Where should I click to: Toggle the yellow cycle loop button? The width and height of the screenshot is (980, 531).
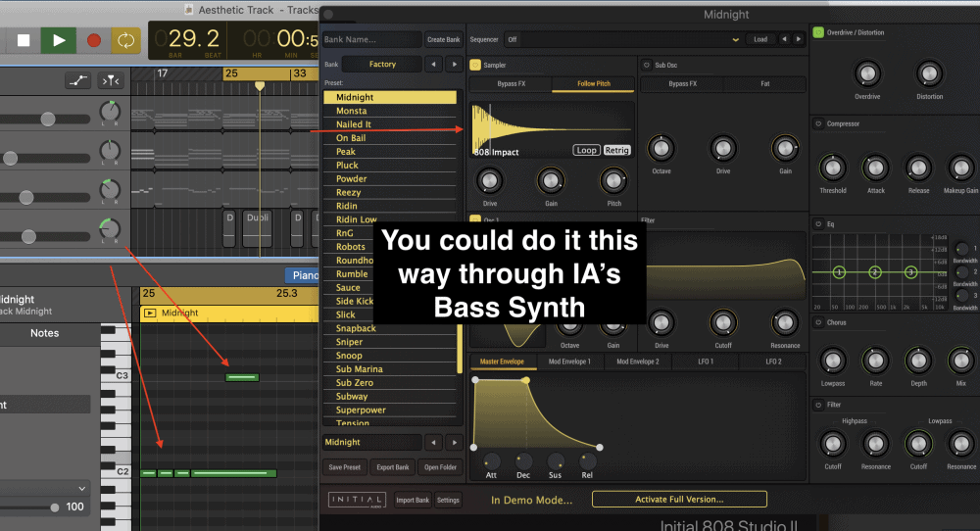coord(125,40)
